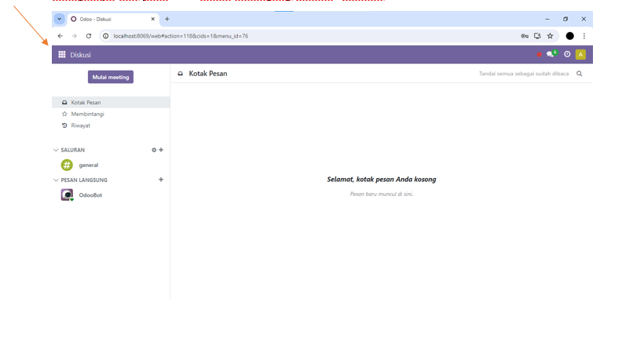Click the install app icon in address bar
This screenshot has height=349, width=644.
[x=537, y=36]
